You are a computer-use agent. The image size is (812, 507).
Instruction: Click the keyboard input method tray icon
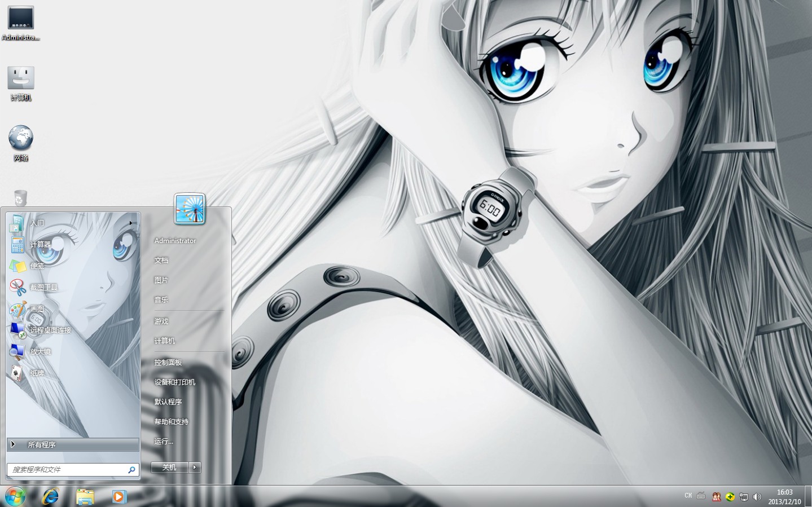[x=701, y=496]
